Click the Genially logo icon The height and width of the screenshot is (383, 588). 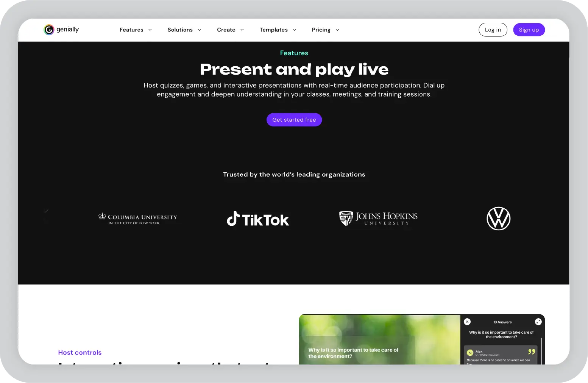tap(49, 30)
